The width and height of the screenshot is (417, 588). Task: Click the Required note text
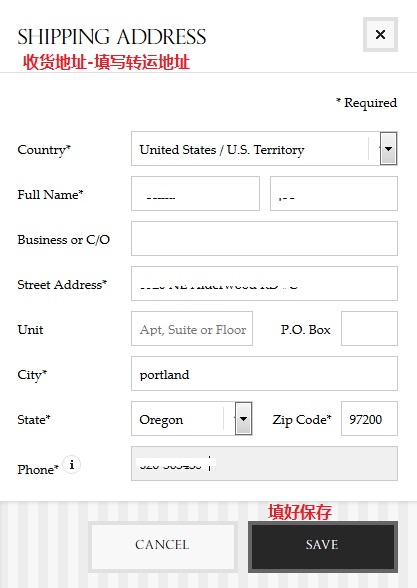[x=366, y=103]
